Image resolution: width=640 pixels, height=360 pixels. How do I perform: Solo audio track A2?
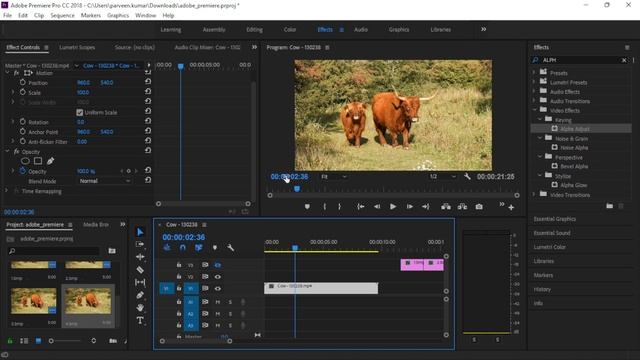click(230, 314)
